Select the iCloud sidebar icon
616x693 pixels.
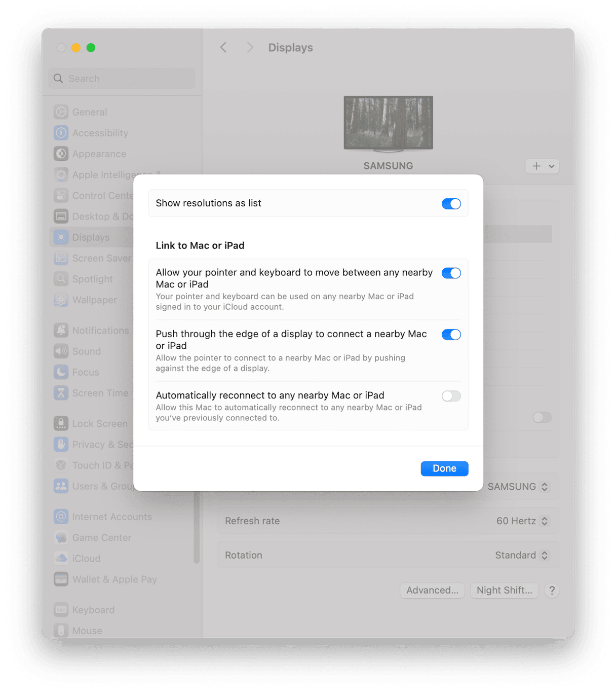tap(61, 558)
